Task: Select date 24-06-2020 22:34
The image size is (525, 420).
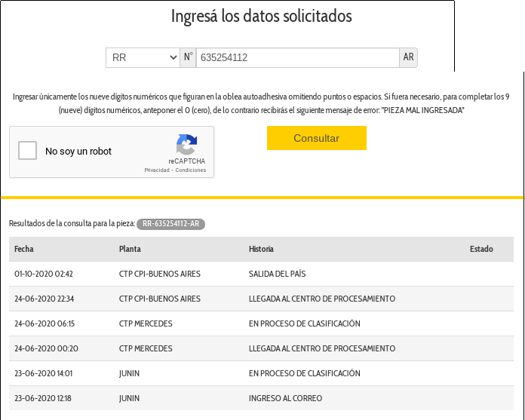Action: click(x=45, y=299)
